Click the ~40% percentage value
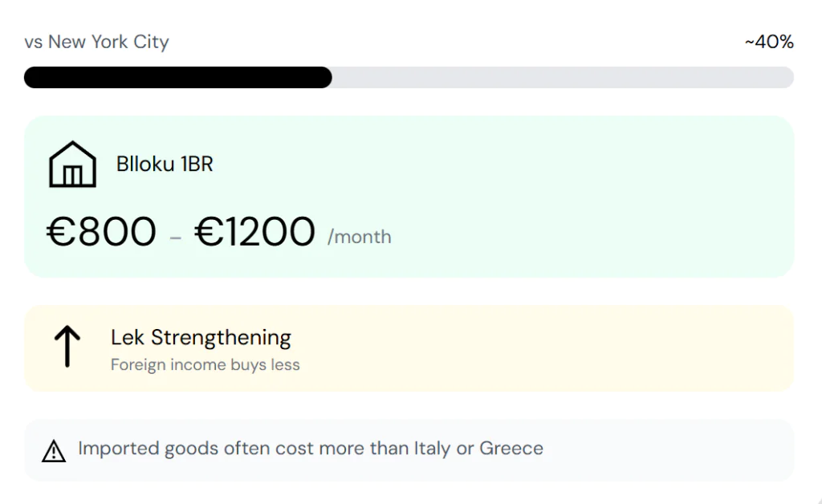This screenshot has width=822, height=504. click(769, 42)
